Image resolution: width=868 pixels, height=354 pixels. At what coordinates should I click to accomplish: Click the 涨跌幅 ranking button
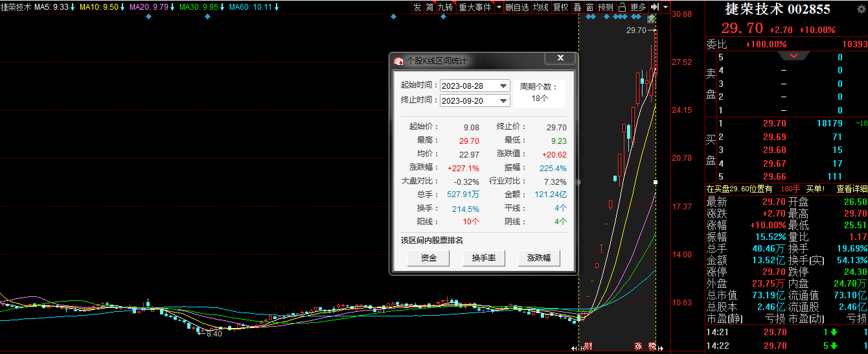coord(539,258)
